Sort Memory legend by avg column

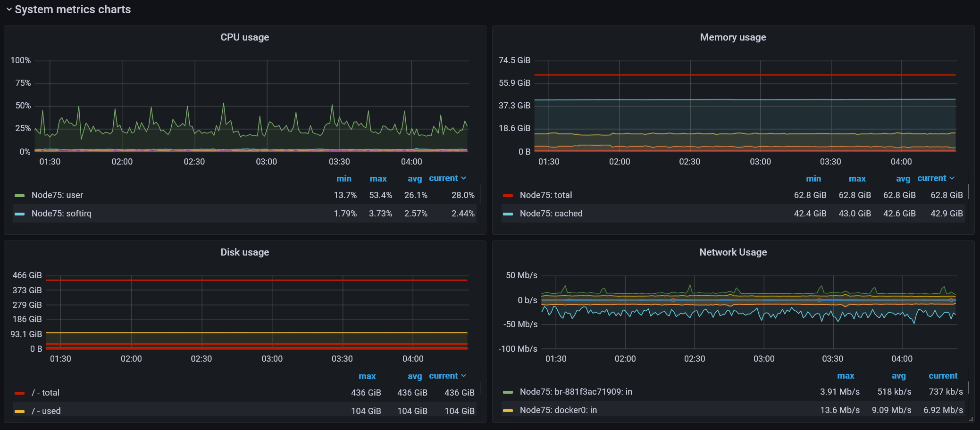click(903, 179)
